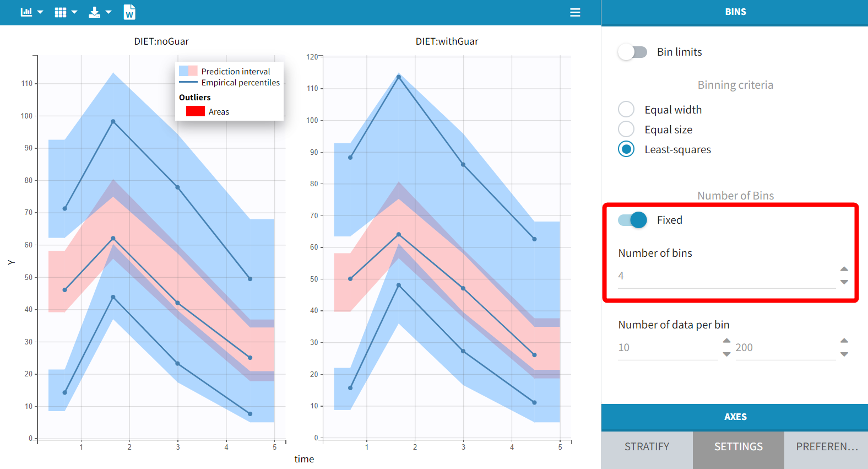Decrease number of bins with down arrow

click(844, 282)
